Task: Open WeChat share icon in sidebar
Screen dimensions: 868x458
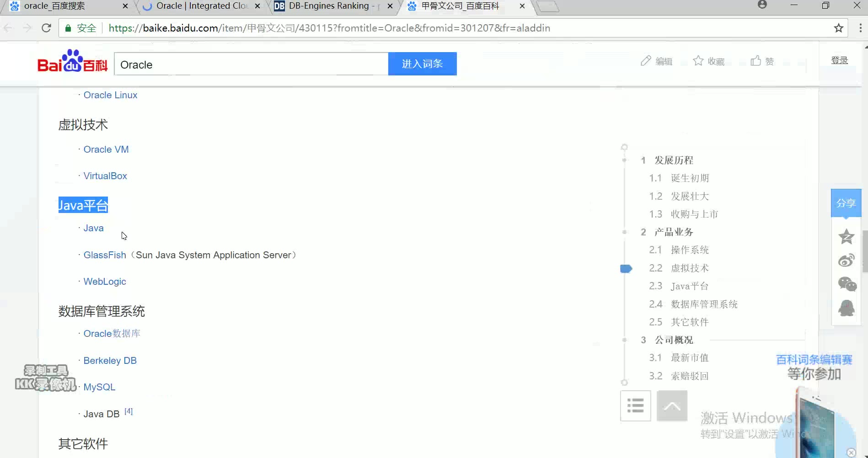Action: tap(846, 284)
